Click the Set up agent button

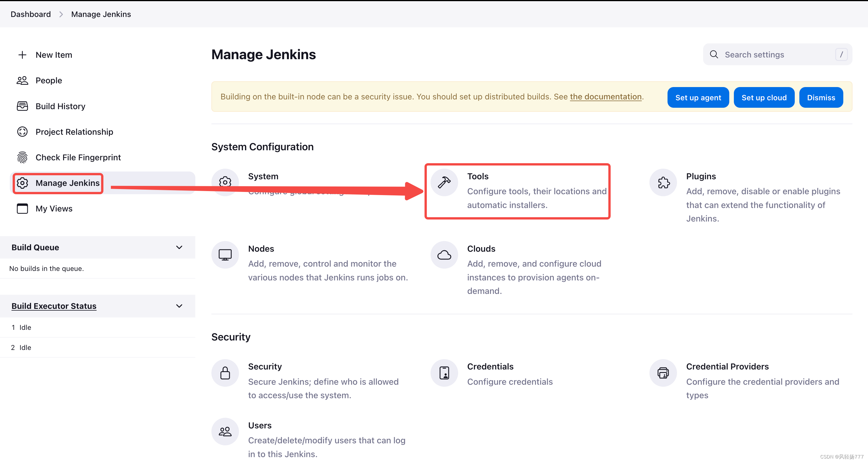pyautogui.click(x=698, y=97)
